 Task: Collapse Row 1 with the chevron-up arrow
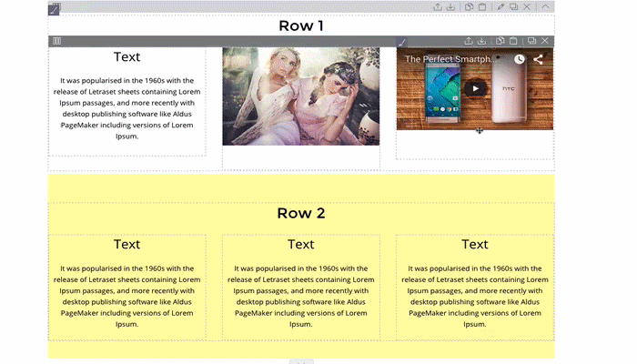tap(545, 7)
